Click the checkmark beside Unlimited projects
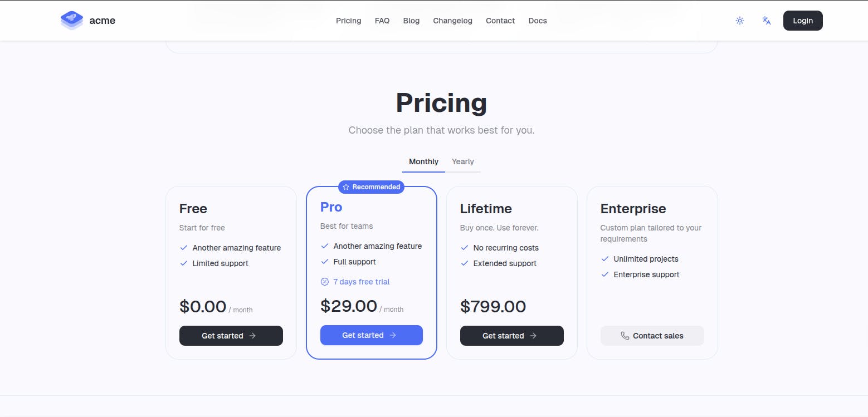The width and height of the screenshot is (868, 417). point(605,259)
